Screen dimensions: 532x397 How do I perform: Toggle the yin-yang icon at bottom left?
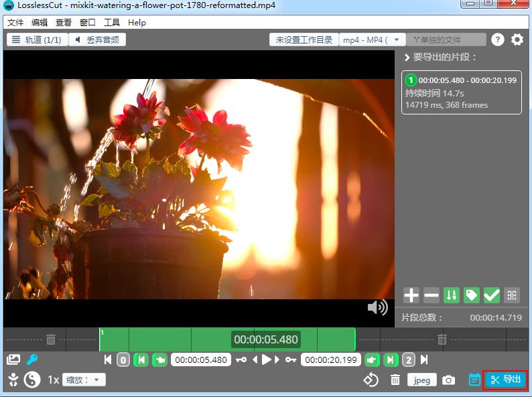31,380
